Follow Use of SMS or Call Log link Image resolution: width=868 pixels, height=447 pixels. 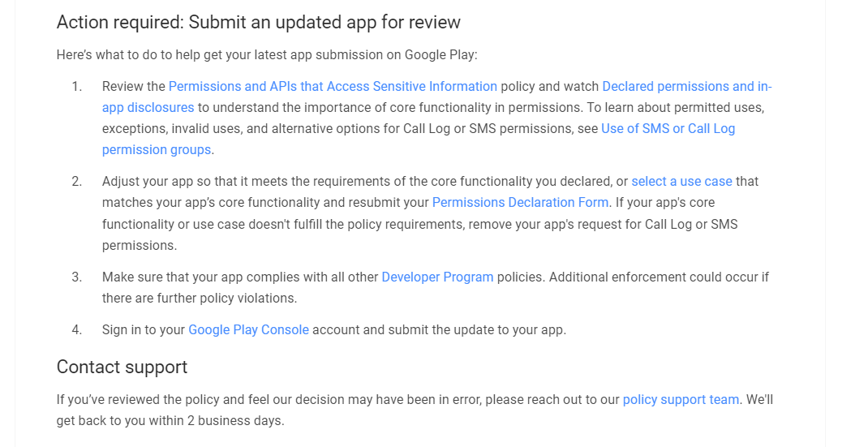coord(668,128)
